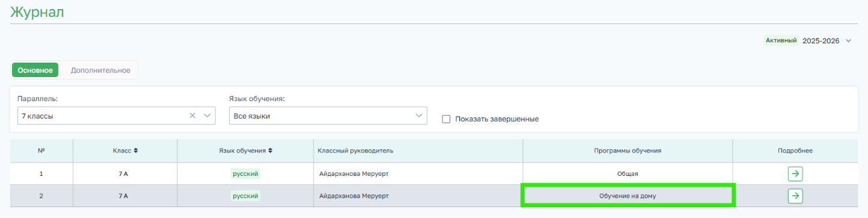
Task: Click the Общая program cell
Action: coord(627,173)
